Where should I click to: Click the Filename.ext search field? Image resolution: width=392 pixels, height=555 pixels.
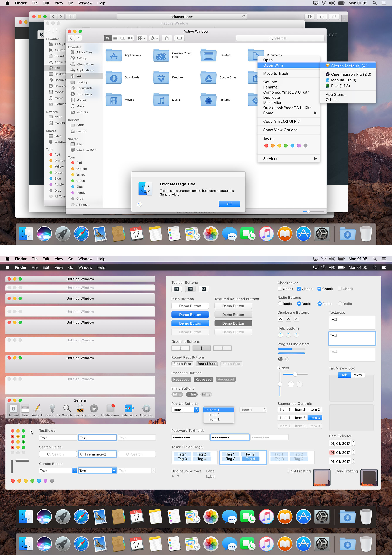(x=97, y=454)
